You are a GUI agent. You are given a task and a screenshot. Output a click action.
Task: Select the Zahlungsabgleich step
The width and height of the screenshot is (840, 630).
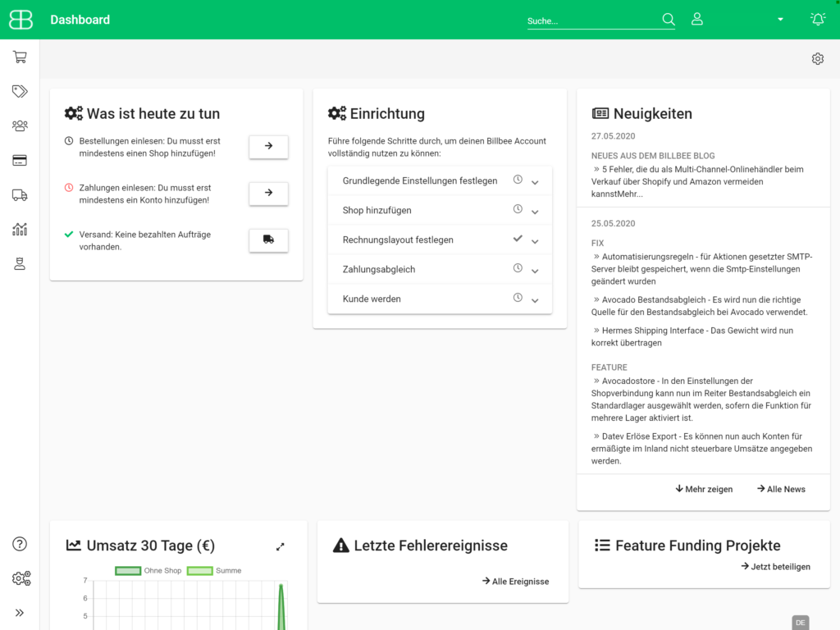pyautogui.click(x=440, y=269)
